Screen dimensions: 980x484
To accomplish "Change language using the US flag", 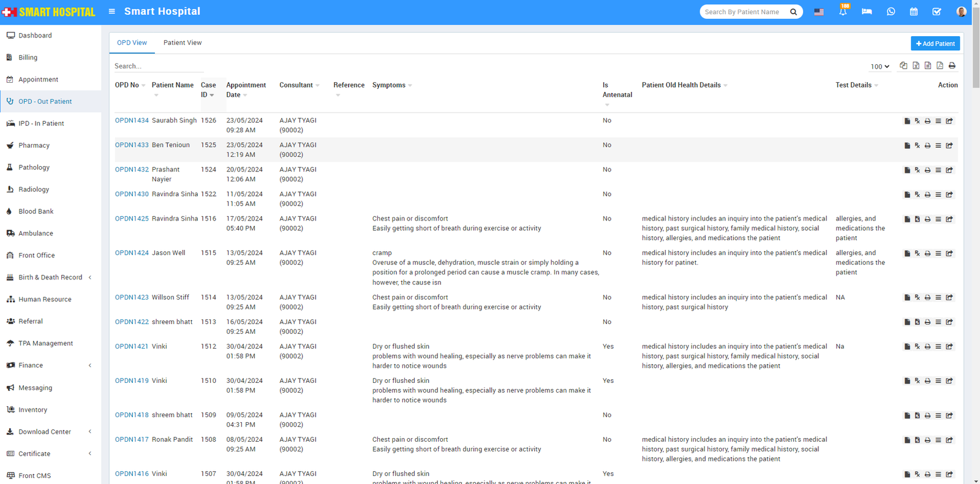I will pos(819,12).
